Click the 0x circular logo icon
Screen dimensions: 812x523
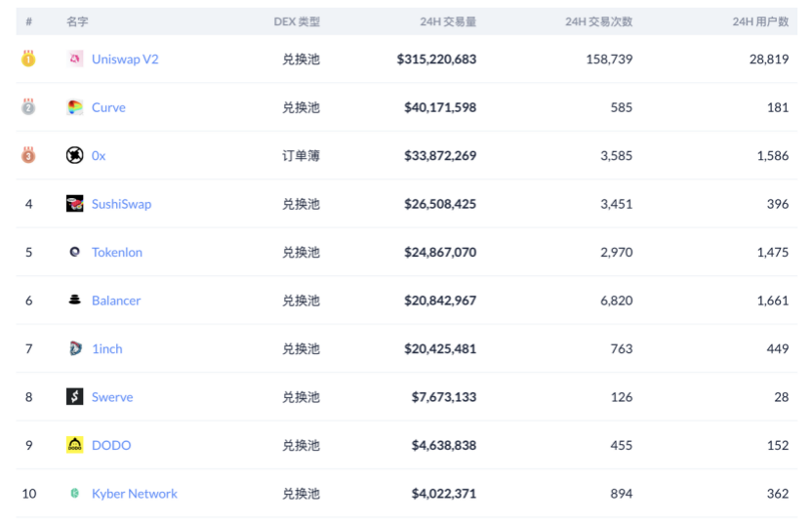(74, 155)
